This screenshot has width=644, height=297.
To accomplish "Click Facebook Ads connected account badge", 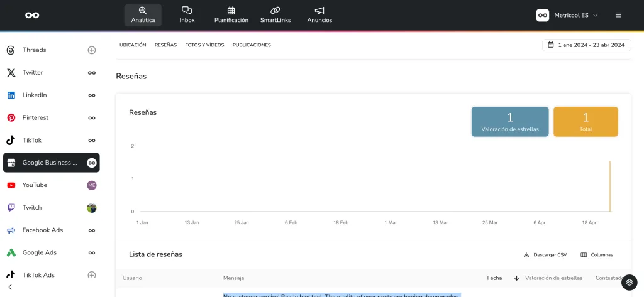I will coord(92,230).
